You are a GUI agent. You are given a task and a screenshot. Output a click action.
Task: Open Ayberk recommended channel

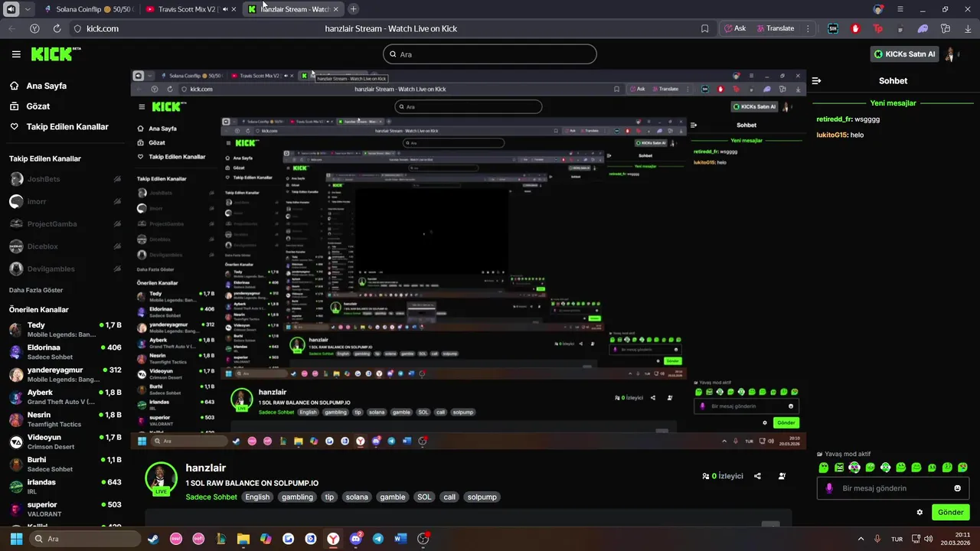point(65,396)
